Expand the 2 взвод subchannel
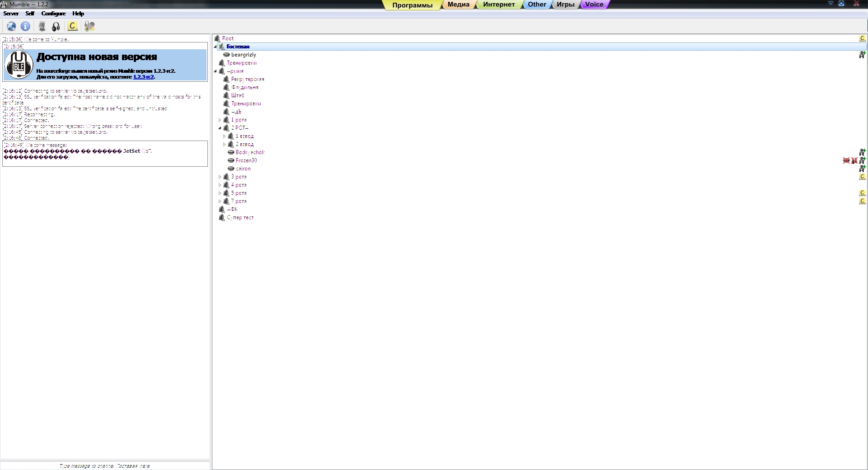Viewport: 868px width, 470px height. coord(225,145)
